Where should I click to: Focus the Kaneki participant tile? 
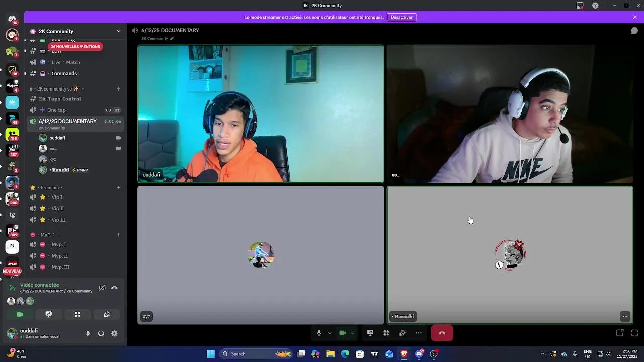click(510, 255)
